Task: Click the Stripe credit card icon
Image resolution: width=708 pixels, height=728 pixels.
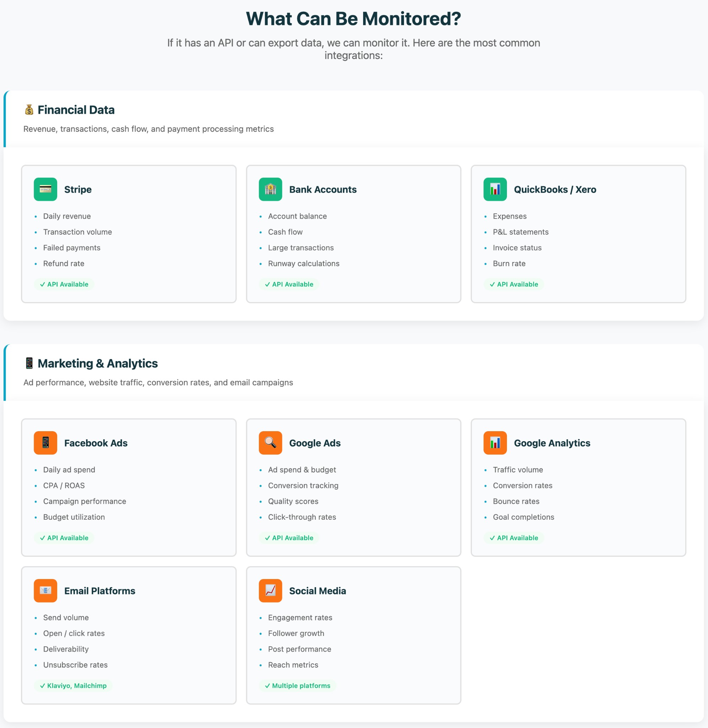Action: [45, 189]
